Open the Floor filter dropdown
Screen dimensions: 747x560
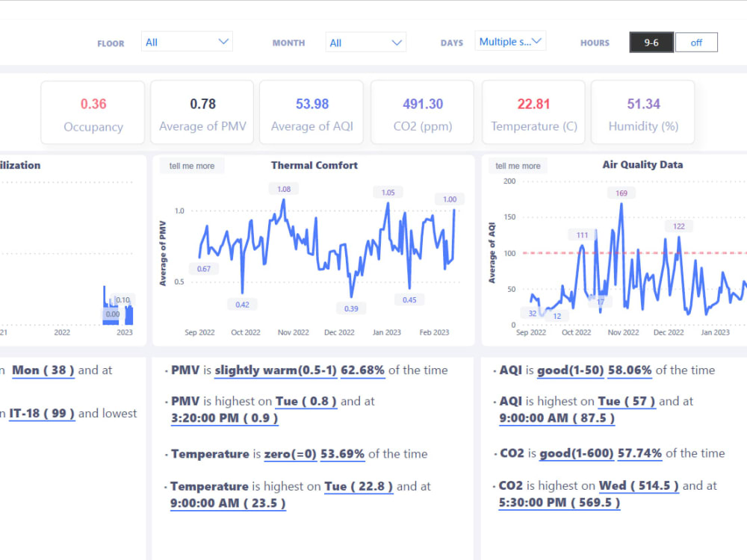pos(186,41)
